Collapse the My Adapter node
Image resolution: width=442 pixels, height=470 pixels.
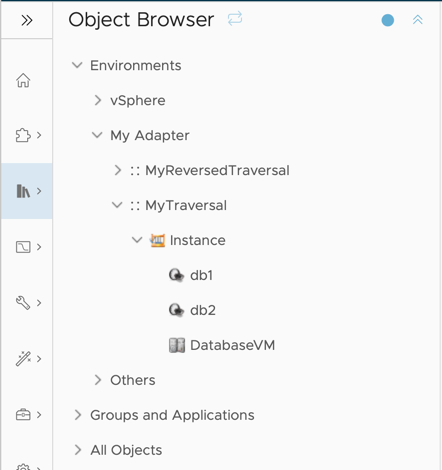pos(97,135)
